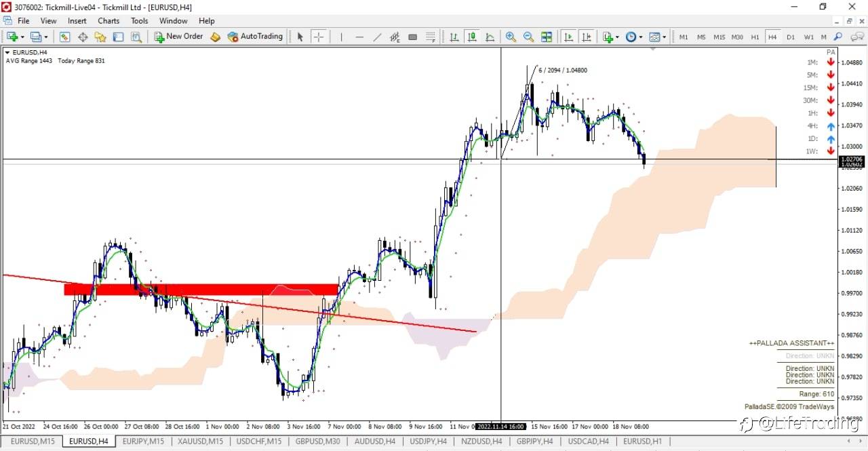Switch to the EURUSD,H1 chart tab
Image resolution: width=868 pixels, height=451 pixels.
[642, 442]
